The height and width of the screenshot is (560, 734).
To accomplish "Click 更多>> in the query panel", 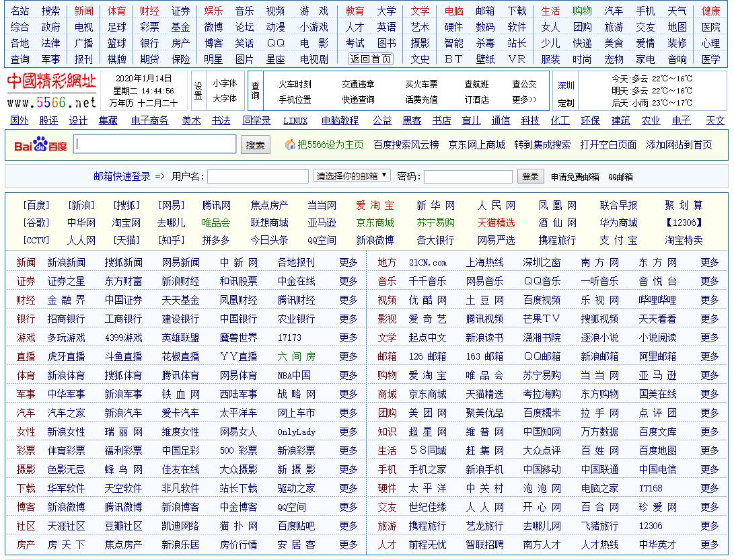I will (524, 99).
